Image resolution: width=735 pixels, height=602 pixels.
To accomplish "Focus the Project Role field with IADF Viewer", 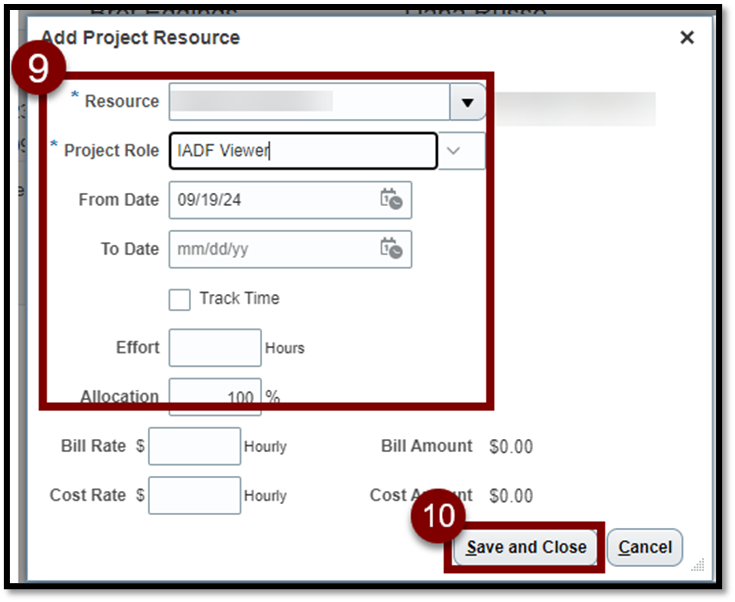I will click(x=302, y=151).
